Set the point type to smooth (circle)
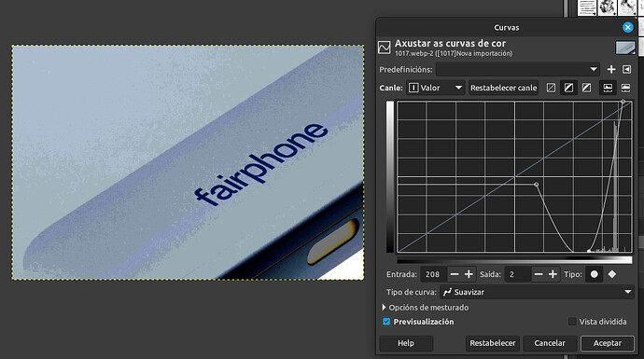The width and height of the screenshot is (644, 359). (x=594, y=274)
